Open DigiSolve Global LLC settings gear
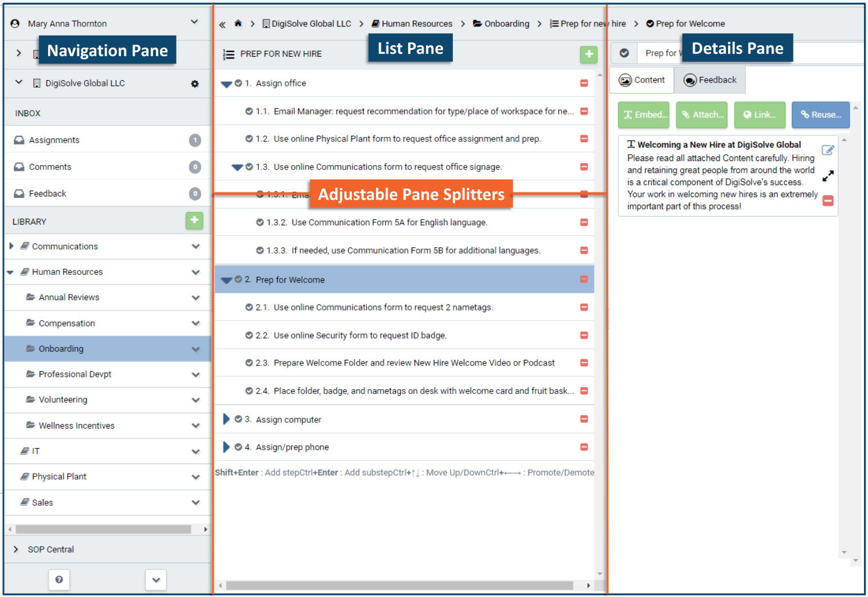The image size is (868, 597). 195,84
